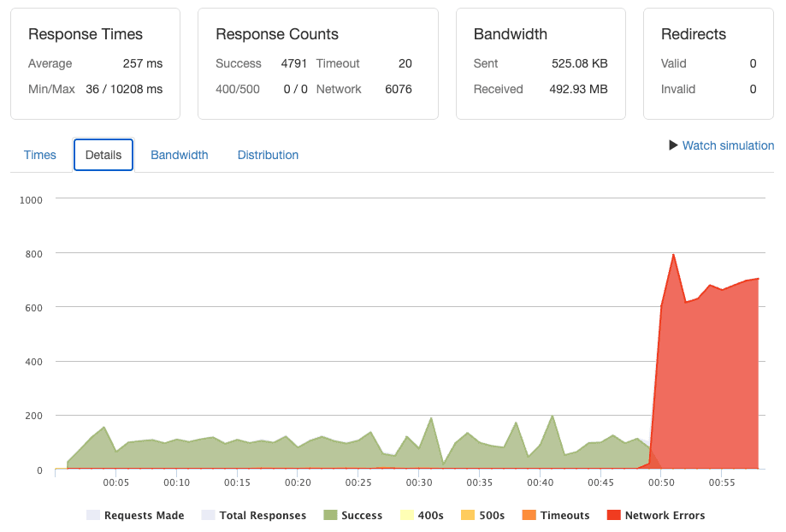This screenshot has width=786, height=532.
Task: Open the Bandwidth tab
Action: (x=180, y=155)
